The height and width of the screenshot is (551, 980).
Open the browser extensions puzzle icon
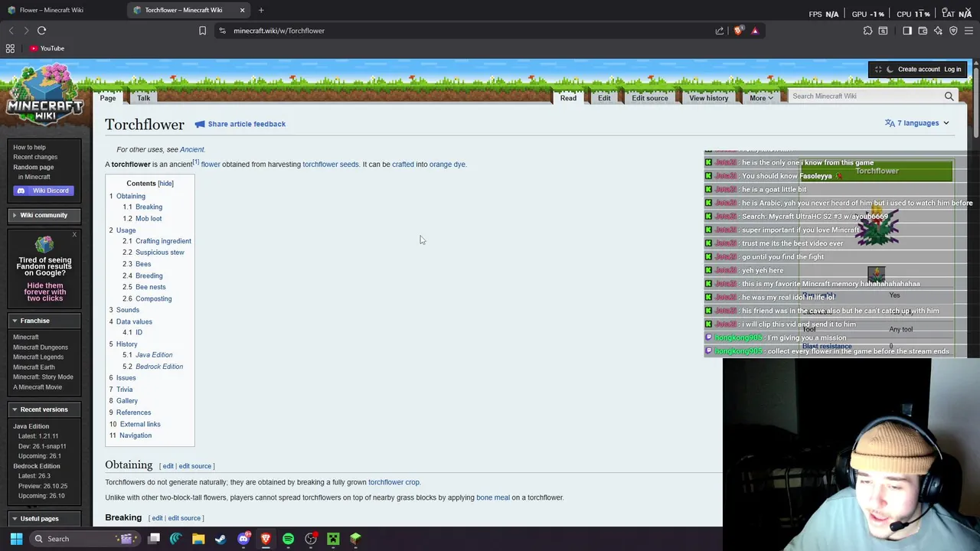click(x=867, y=31)
